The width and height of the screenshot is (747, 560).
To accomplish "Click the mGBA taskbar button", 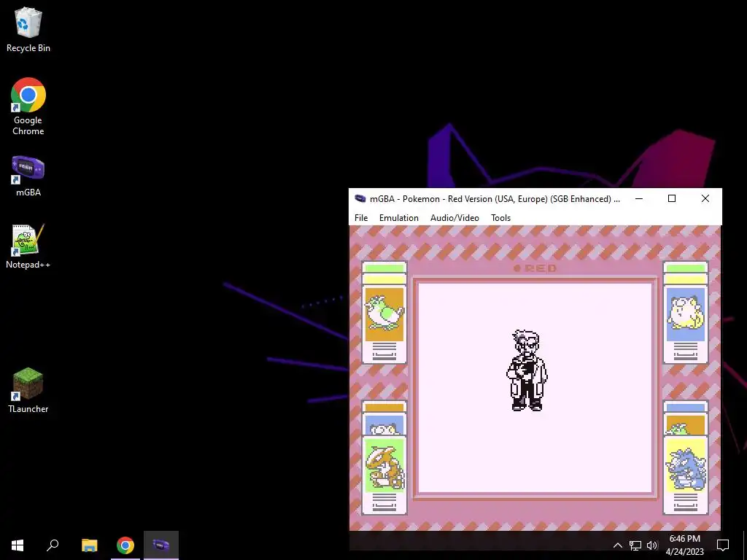I will (161, 545).
